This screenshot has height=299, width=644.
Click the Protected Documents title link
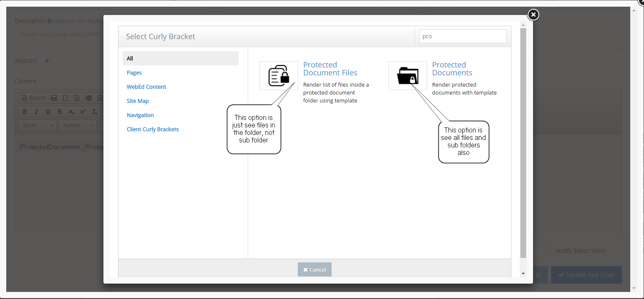coord(452,69)
